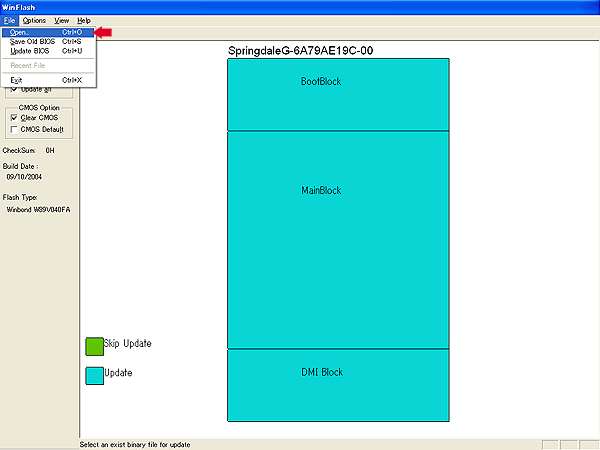Click the Skip Update legend label
Viewport: 600px width, 450px height.
pyautogui.click(x=128, y=343)
